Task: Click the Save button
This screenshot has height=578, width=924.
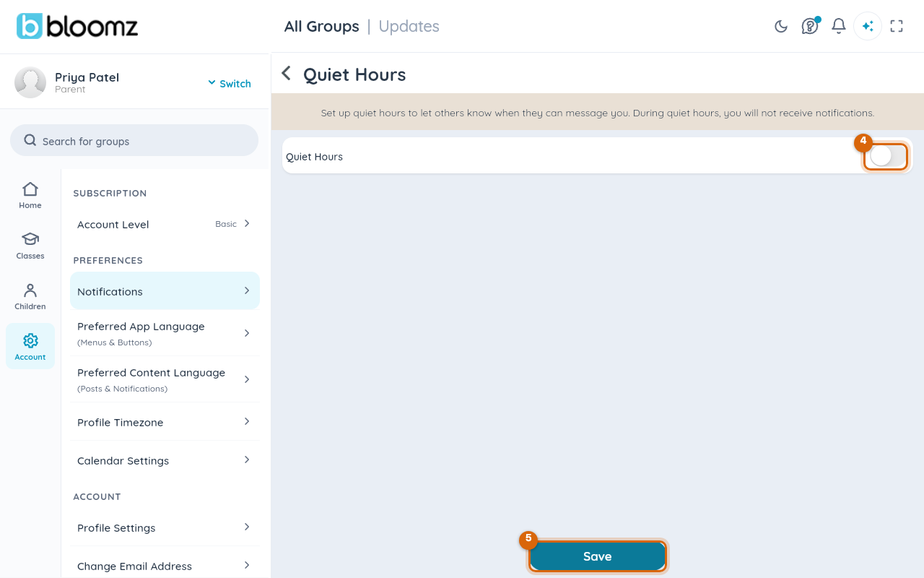Action: point(598,556)
